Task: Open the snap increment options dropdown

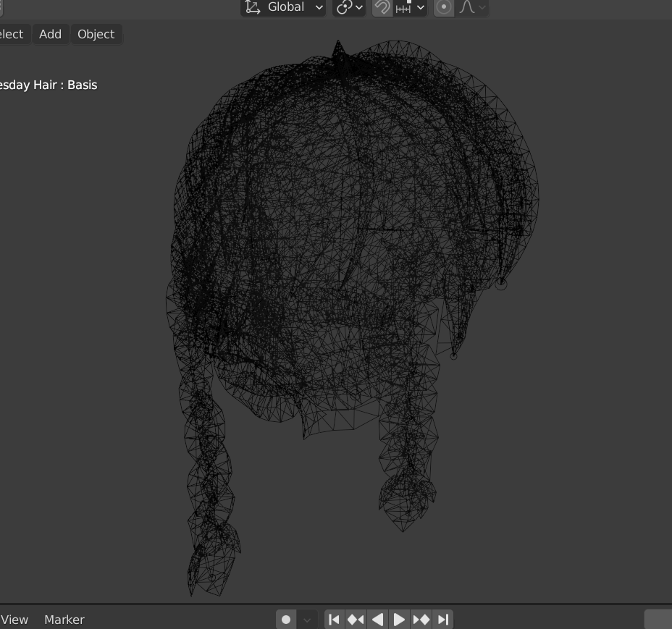Action: click(x=410, y=7)
